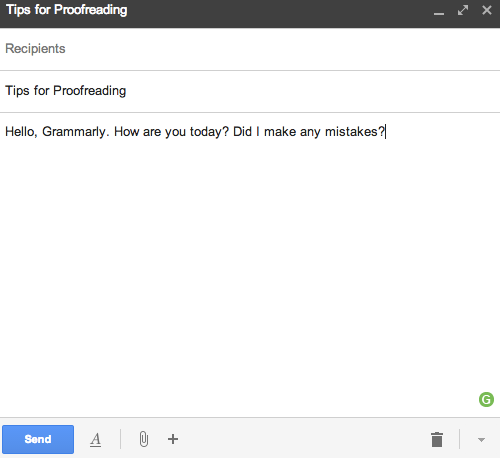The height and width of the screenshot is (458, 500).
Task: Click the dark title bar text Tips for Proofreading
Action: (67, 10)
